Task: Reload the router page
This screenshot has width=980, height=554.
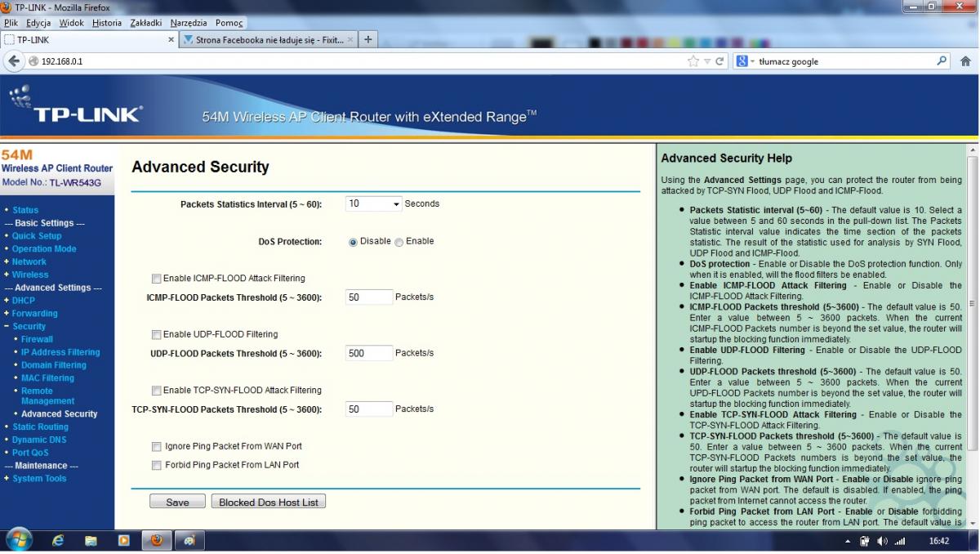Action: click(720, 61)
